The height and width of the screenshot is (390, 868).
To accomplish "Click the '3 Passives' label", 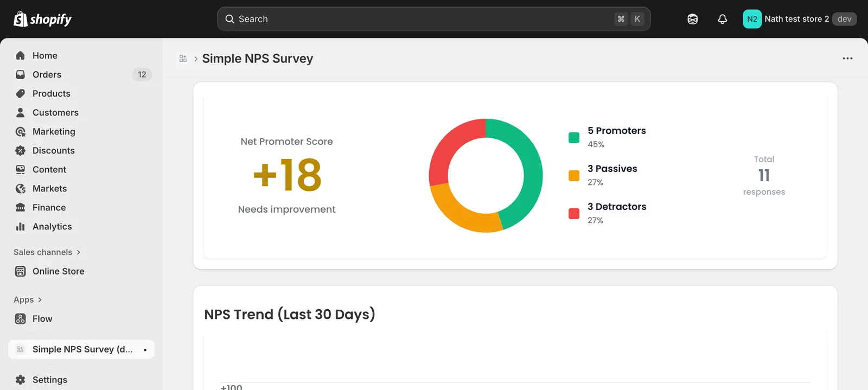I will click(612, 169).
